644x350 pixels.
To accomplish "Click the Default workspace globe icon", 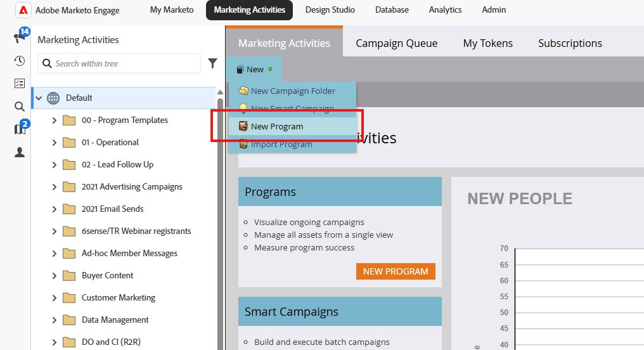I will coord(53,98).
